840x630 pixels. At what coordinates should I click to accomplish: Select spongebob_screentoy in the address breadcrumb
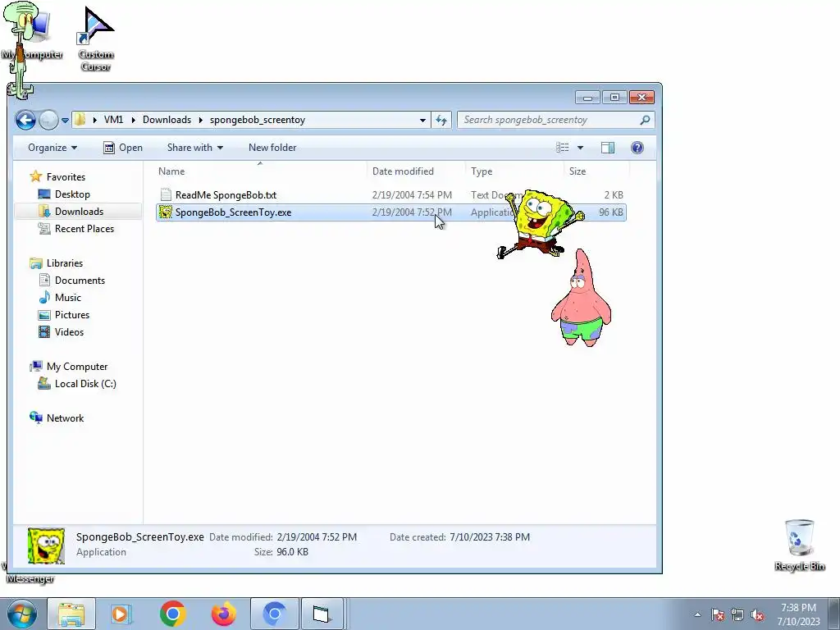(257, 120)
